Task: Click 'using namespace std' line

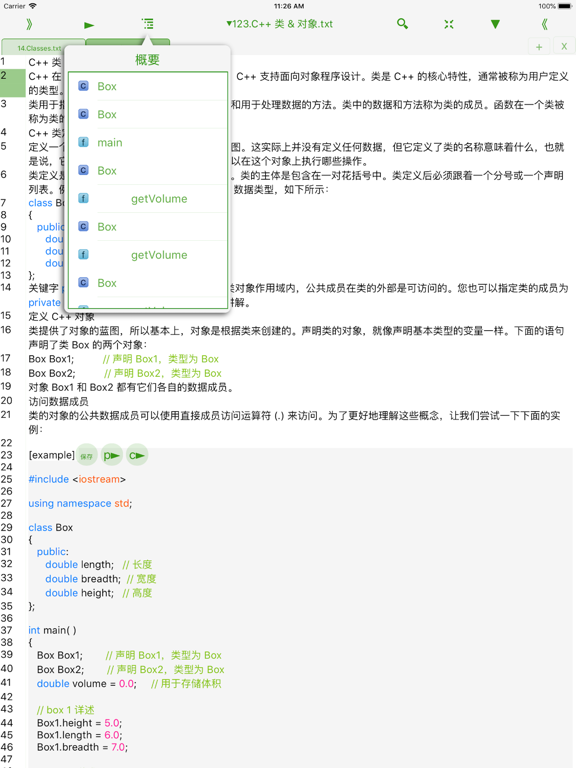Action: tap(80, 503)
